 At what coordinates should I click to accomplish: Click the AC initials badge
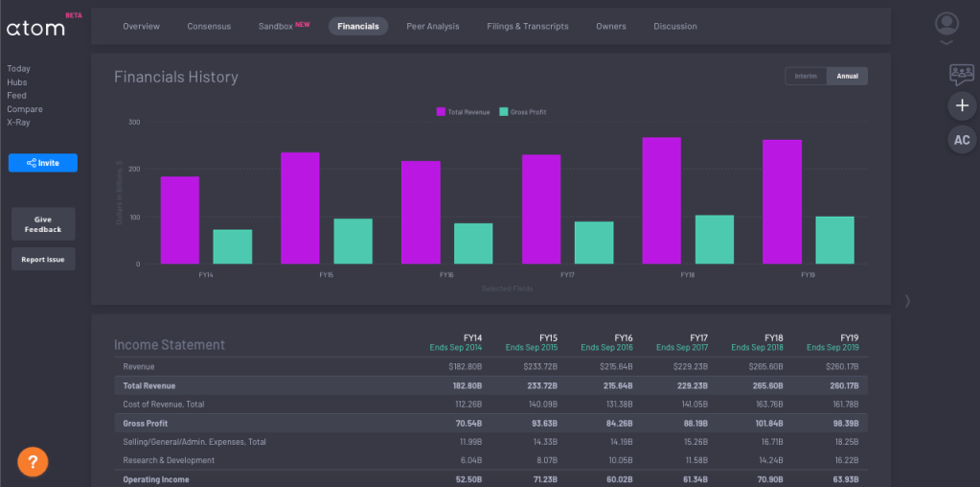pos(962,140)
